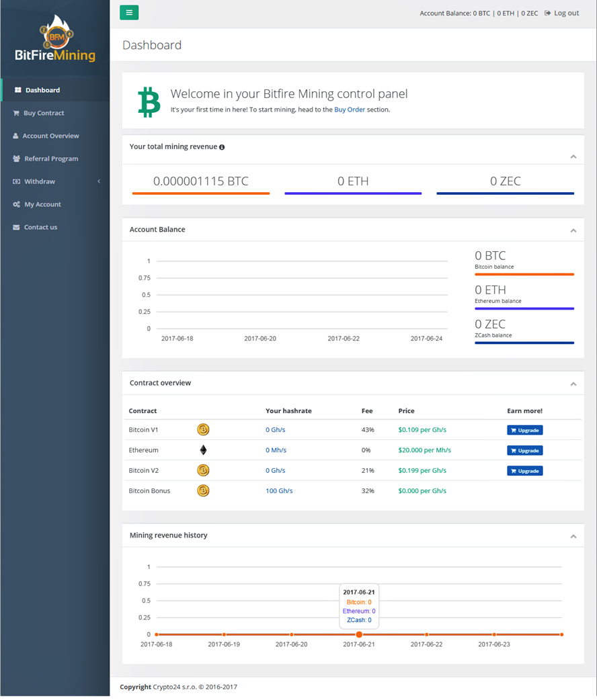
Task: Click the Contact us envelope icon
Action: click(x=16, y=227)
